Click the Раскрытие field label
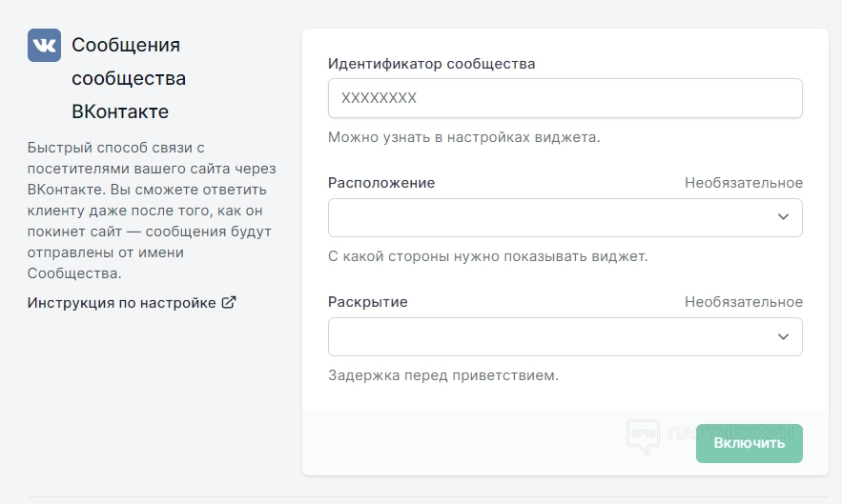The height and width of the screenshot is (504, 842). coord(368,302)
